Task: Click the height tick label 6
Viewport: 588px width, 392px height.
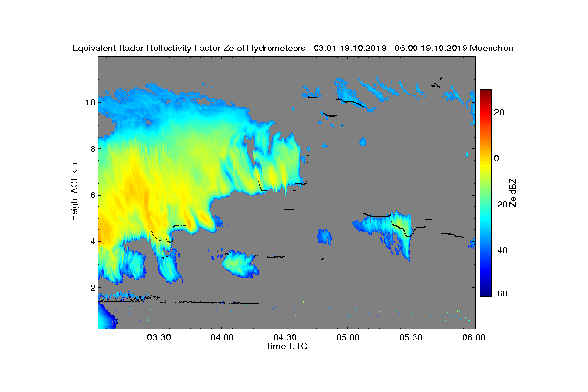Action: pos(92,195)
